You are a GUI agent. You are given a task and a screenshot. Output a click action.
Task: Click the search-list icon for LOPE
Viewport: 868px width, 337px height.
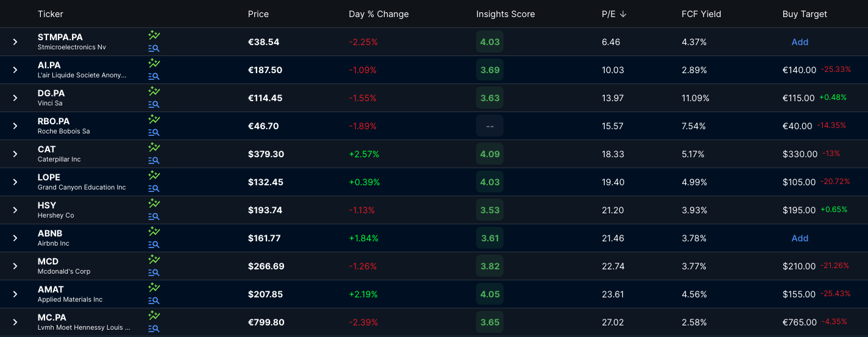[x=154, y=189]
